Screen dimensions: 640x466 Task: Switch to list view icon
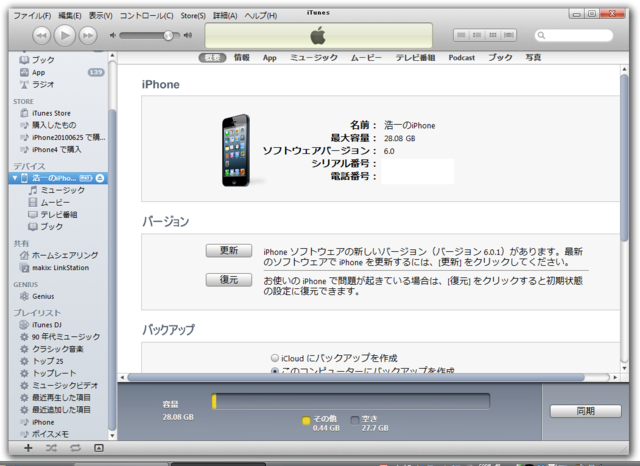pos(461,35)
